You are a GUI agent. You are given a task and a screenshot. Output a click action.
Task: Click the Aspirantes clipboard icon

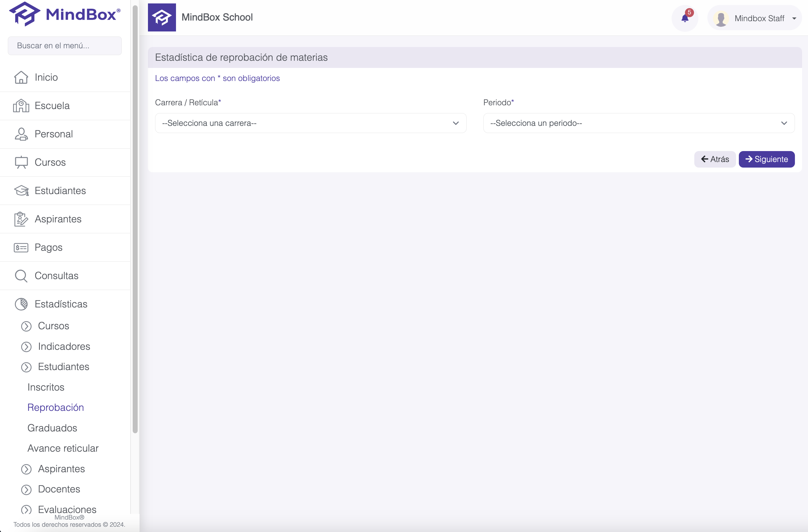tap(21, 219)
